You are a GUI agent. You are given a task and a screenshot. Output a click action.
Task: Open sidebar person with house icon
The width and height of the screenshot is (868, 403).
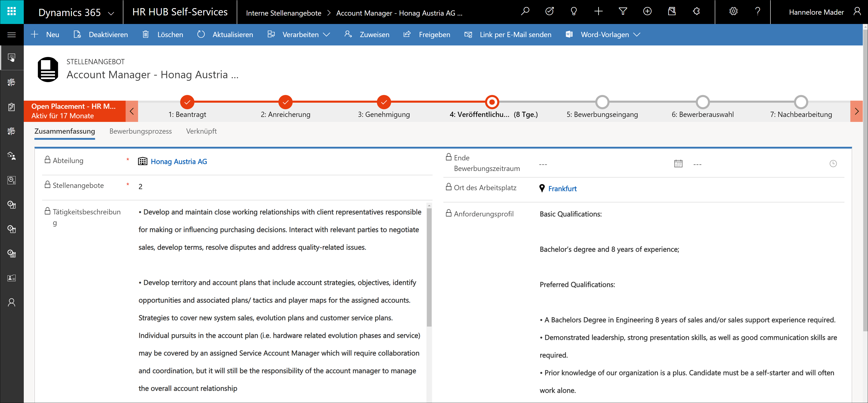[12, 156]
